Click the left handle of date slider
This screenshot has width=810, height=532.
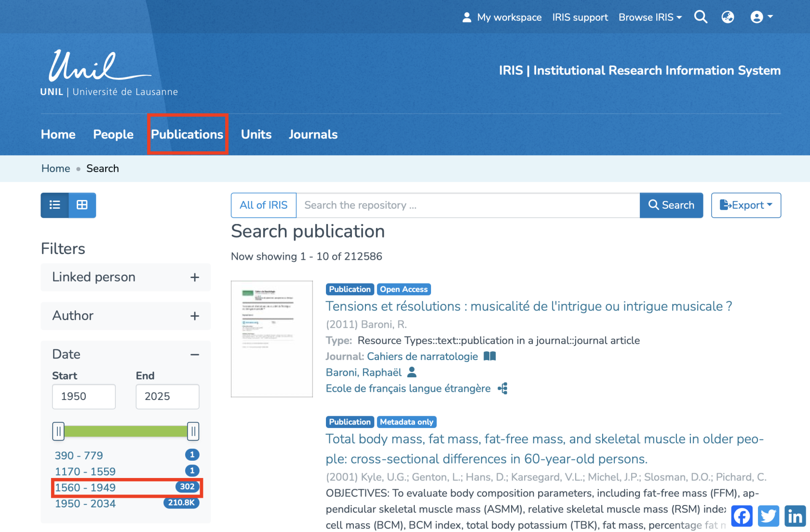tap(58, 431)
